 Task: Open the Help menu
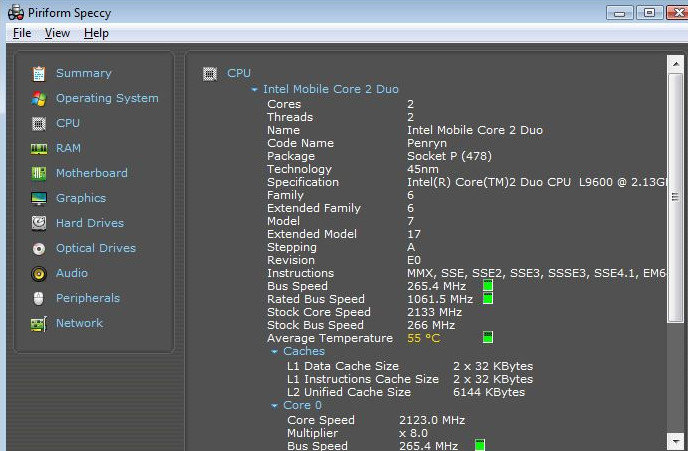point(96,33)
